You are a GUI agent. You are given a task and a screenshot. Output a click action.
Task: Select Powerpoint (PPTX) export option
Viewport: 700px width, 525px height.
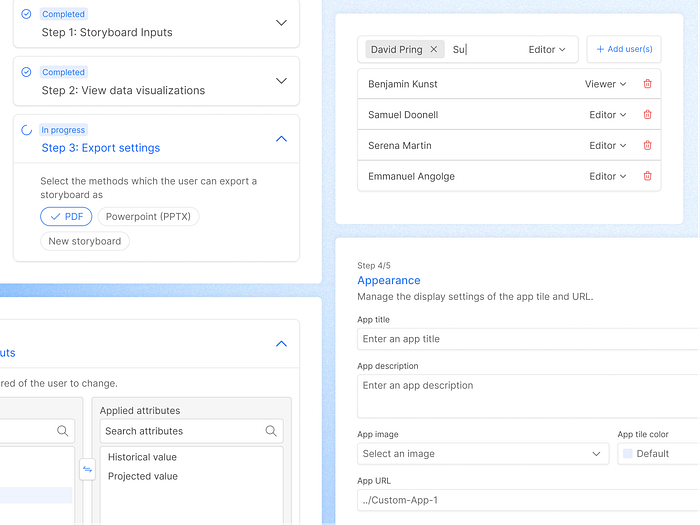(148, 217)
